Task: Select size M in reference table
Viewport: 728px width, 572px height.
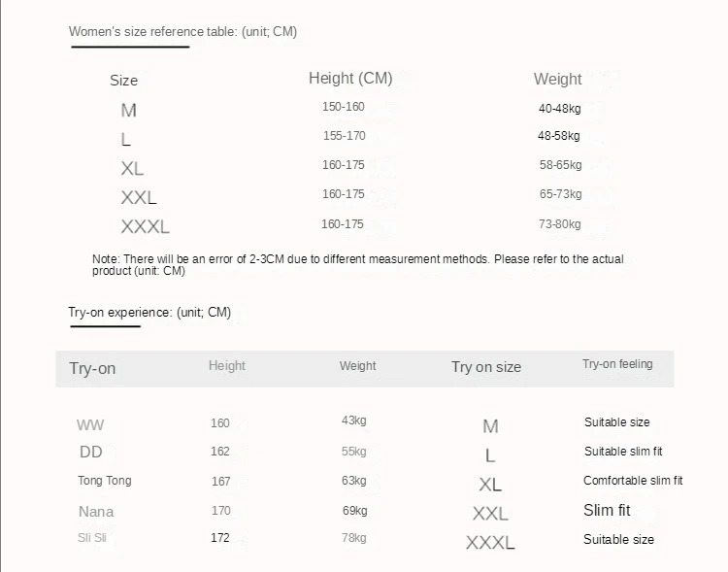Action: tap(128, 111)
